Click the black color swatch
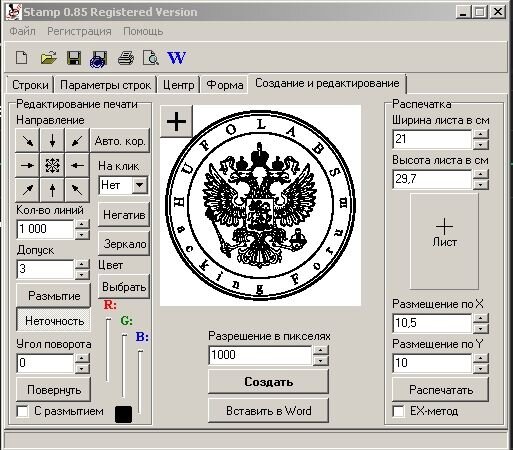The height and width of the screenshot is (450, 513). pos(123,414)
